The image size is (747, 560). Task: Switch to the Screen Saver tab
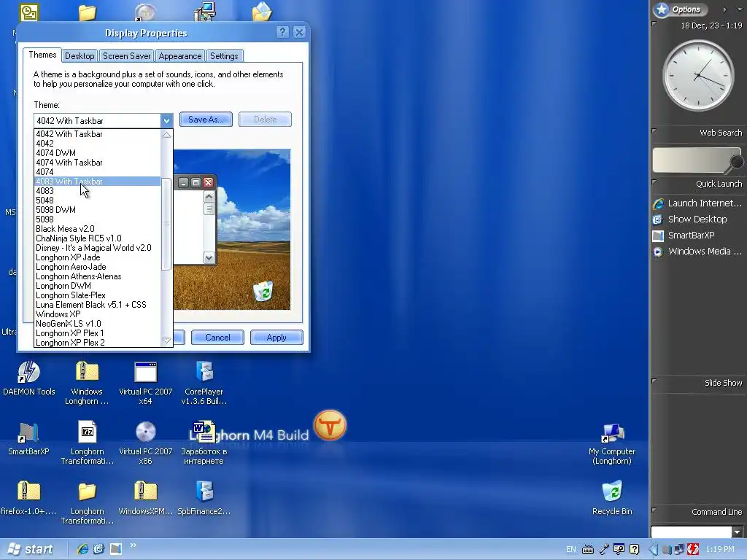pos(127,55)
